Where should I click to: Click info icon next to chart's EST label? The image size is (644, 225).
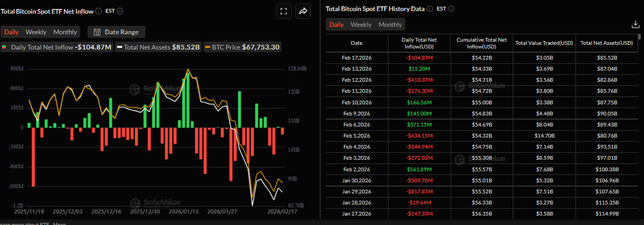(121, 11)
